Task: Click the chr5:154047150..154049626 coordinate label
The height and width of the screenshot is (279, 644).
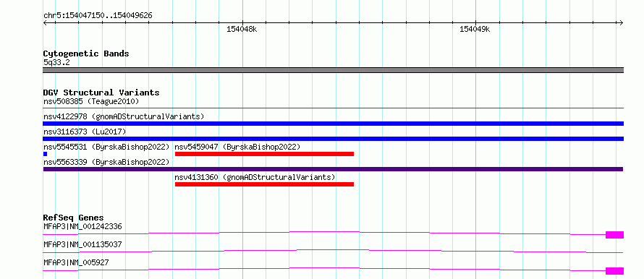Action: [x=98, y=16]
